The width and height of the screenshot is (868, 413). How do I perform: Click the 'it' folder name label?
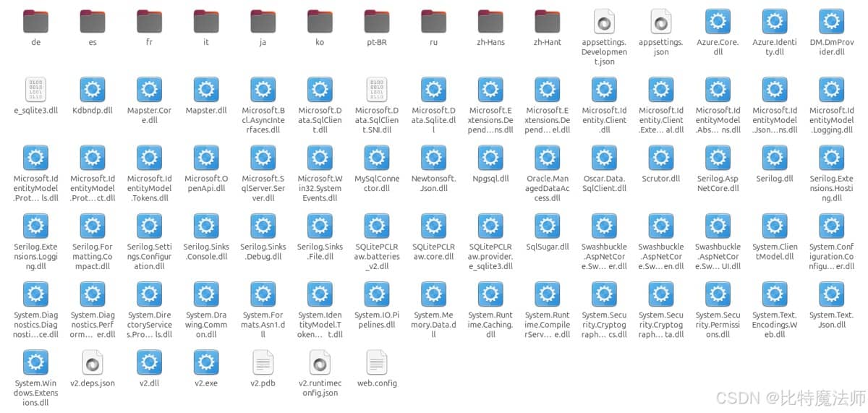(206, 42)
